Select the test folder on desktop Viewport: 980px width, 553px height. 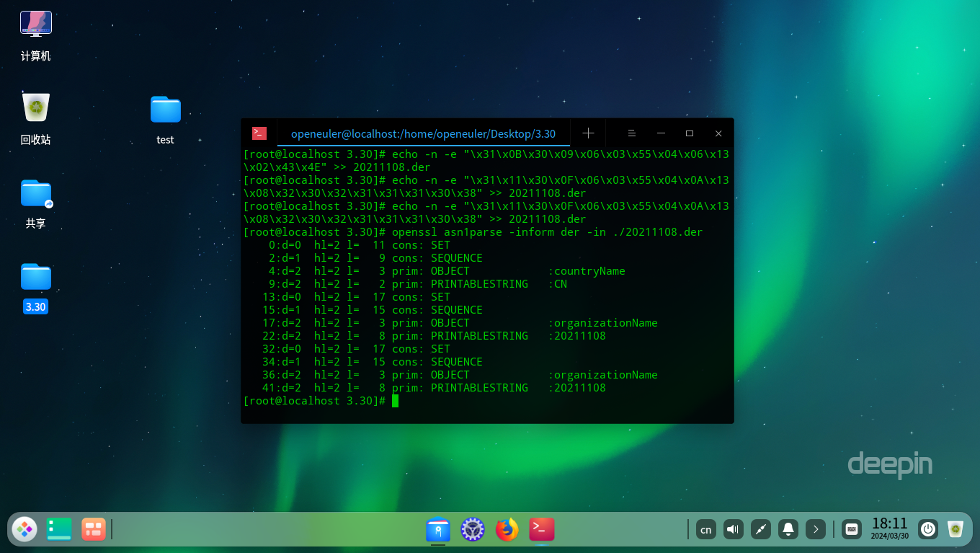pos(165,110)
